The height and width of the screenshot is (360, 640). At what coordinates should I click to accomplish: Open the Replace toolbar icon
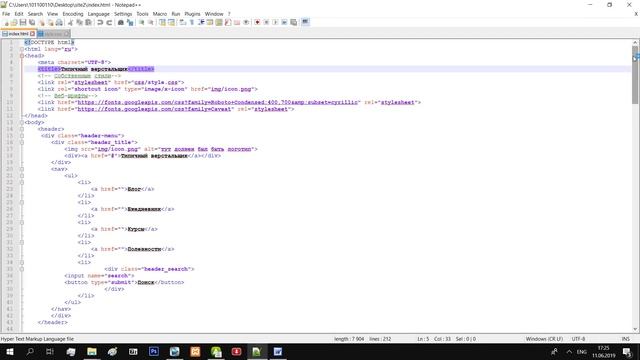[x=130, y=22]
